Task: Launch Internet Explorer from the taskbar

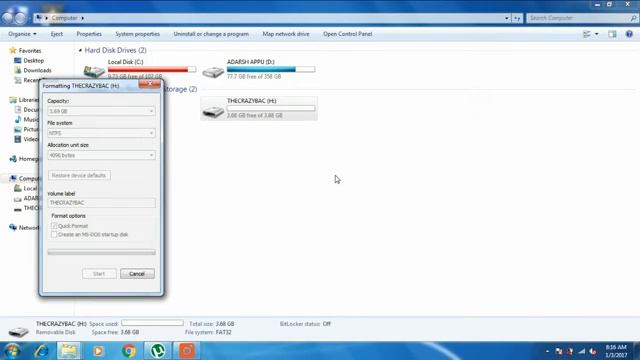Action: [x=41, y=351]
